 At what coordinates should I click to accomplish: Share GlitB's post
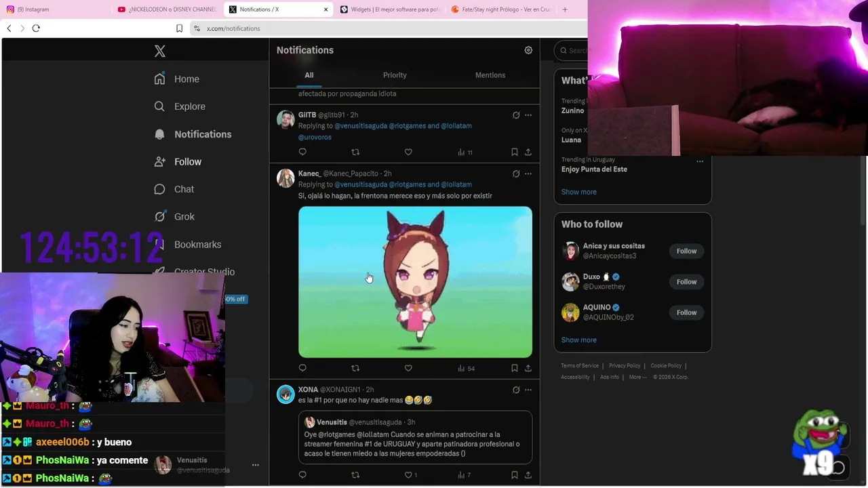[528, 152]
